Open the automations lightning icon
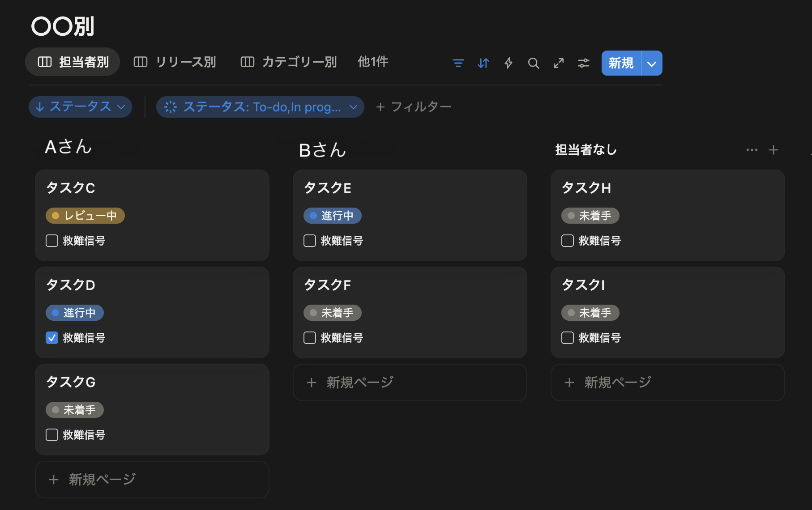 (x=508, y=63)
